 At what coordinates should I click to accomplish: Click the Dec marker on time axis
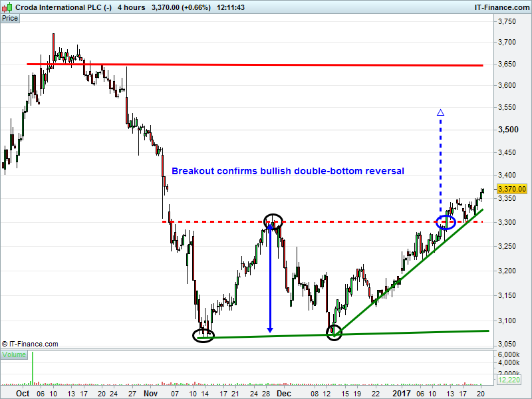(x=284, y=393)
